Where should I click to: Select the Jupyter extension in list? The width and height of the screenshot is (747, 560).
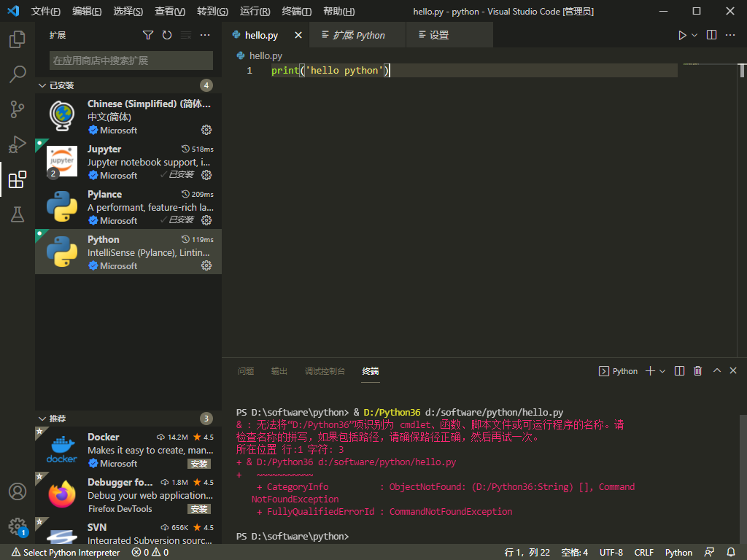click(128, 161)
